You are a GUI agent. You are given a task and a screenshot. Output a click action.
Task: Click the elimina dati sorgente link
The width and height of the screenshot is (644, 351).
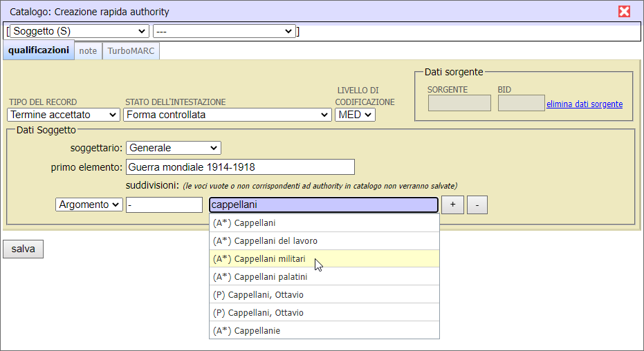tap(585, 104)
